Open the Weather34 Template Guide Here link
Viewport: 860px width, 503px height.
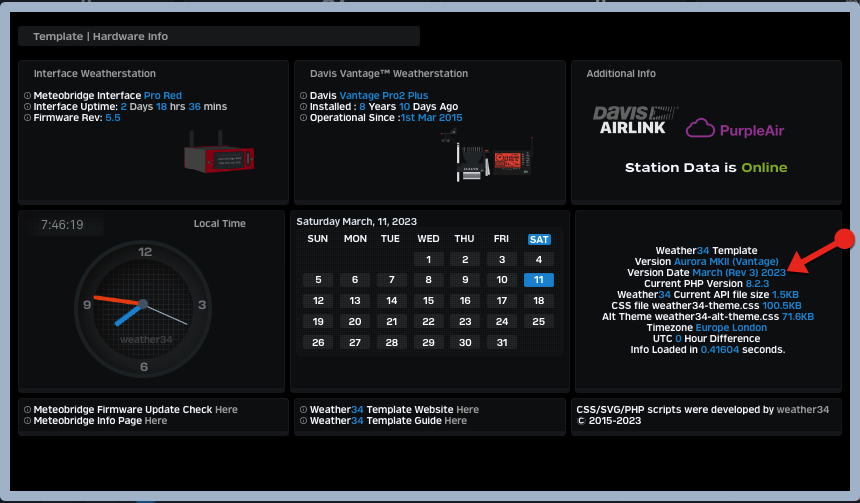(455, 420)
